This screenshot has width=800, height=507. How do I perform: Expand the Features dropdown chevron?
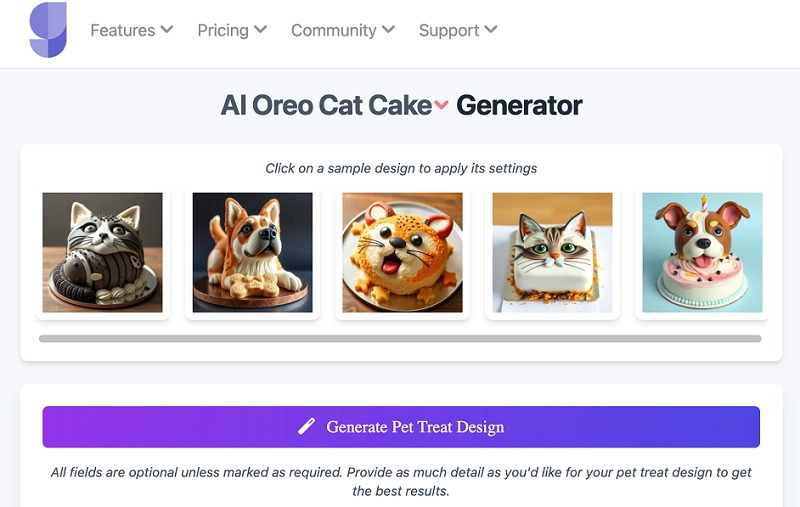167,30
